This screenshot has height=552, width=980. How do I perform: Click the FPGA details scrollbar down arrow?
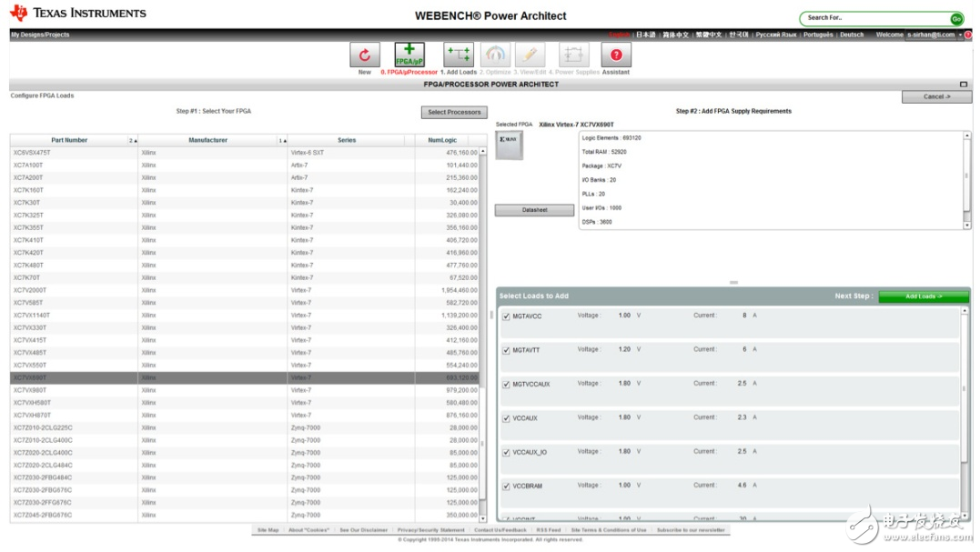967,226
